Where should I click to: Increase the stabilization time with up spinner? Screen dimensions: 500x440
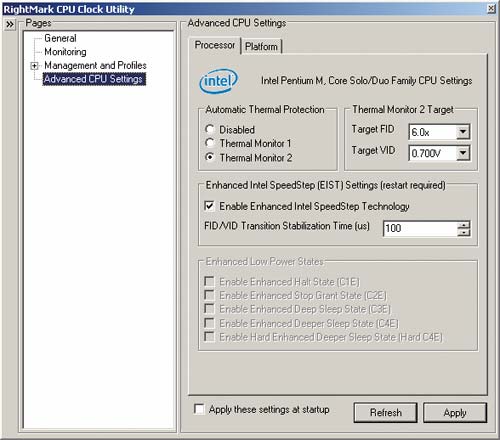click(464, 225)
